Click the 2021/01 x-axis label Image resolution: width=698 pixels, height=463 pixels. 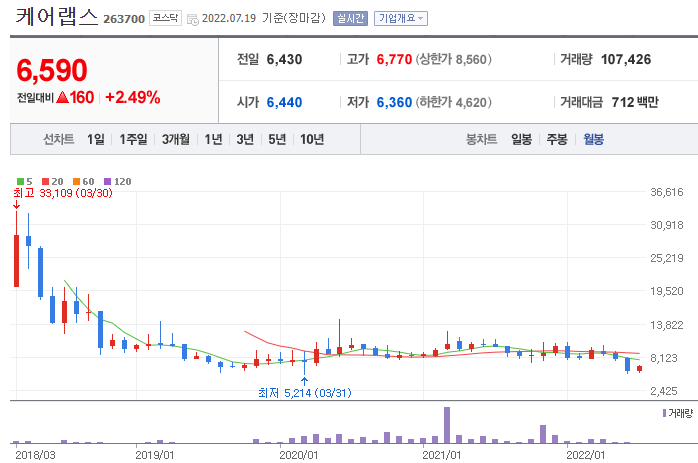(x=442, y=455)
